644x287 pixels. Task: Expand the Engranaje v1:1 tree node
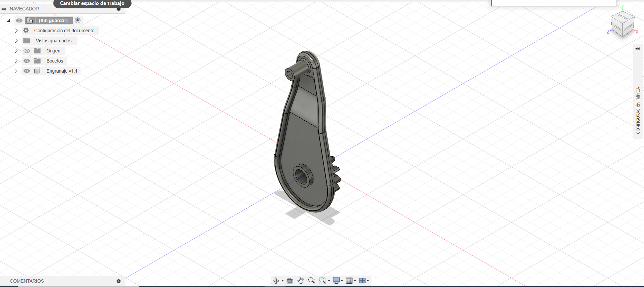coord(16,71)
